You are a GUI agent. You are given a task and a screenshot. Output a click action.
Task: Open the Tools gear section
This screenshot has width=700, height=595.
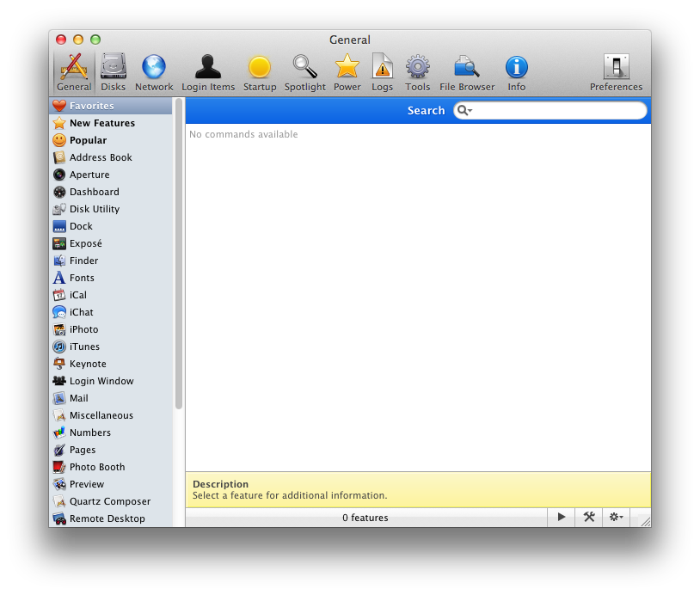(418, 72)
